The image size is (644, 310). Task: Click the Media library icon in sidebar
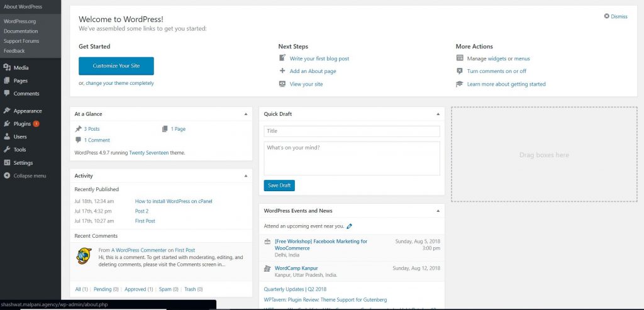(6, 68)
